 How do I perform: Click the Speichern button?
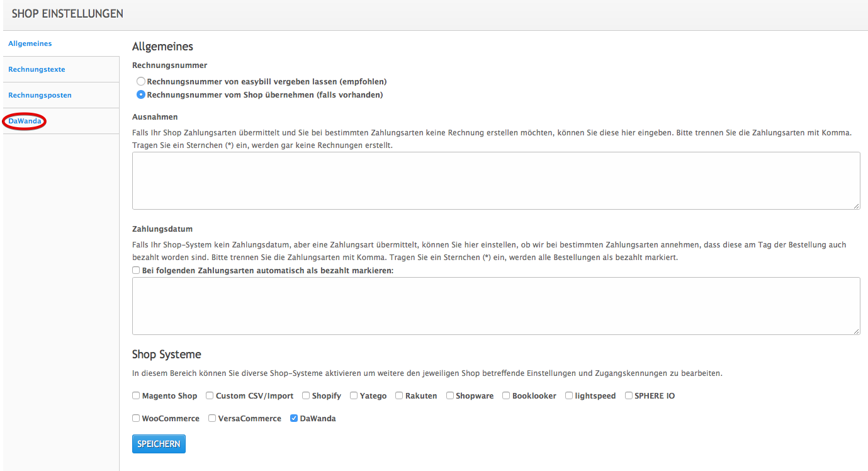159,444
